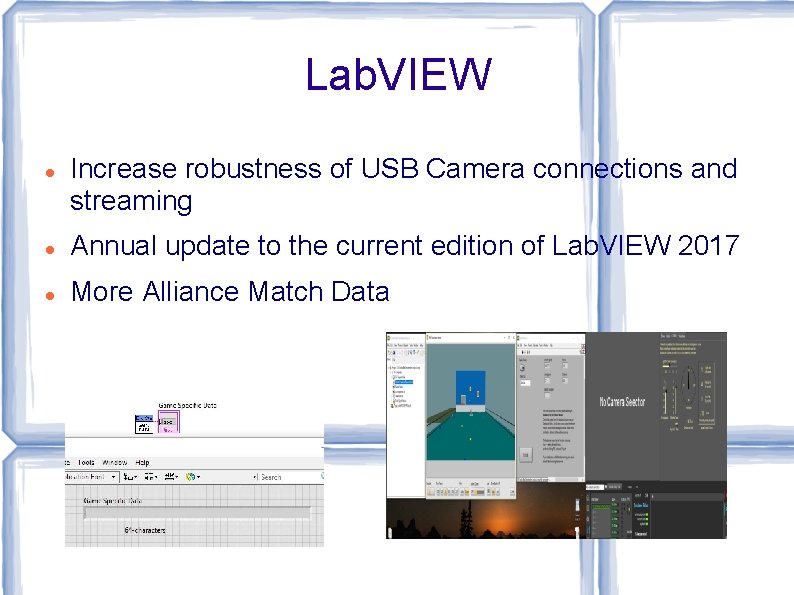Open the Tools menu in LabVIEW window
Image resolution: width=794 pixels, height=595 pixels.
click(86, 462)
